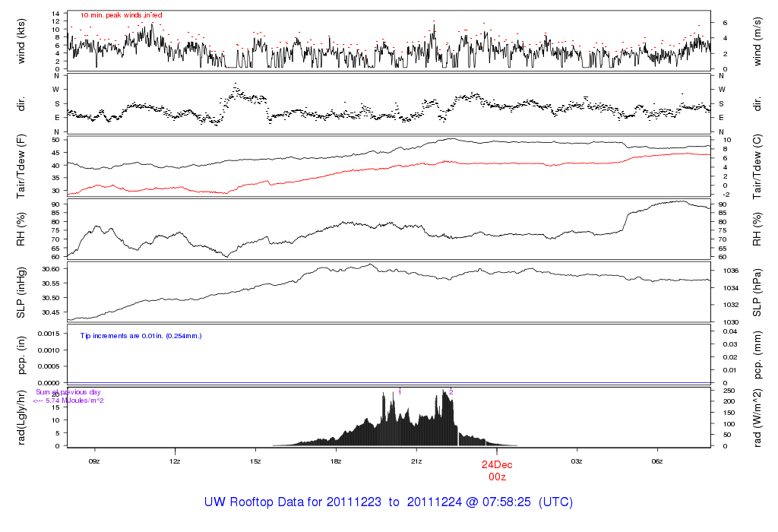Click the 'wind (kts)' axis label
The width and height of the screenshot is (778, 532).
[22, 40]
